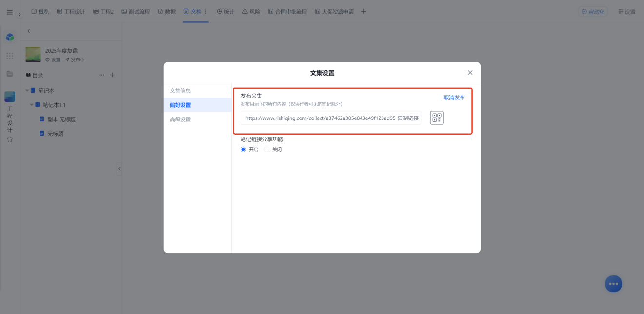Open the folder icon in left rail

click(x=10, y=74)
